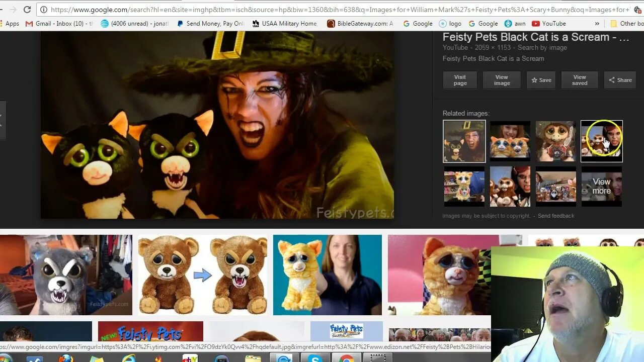
Task: Select the highlighted pirate with monkey thumbnail
Action: [x=602, y=141]
